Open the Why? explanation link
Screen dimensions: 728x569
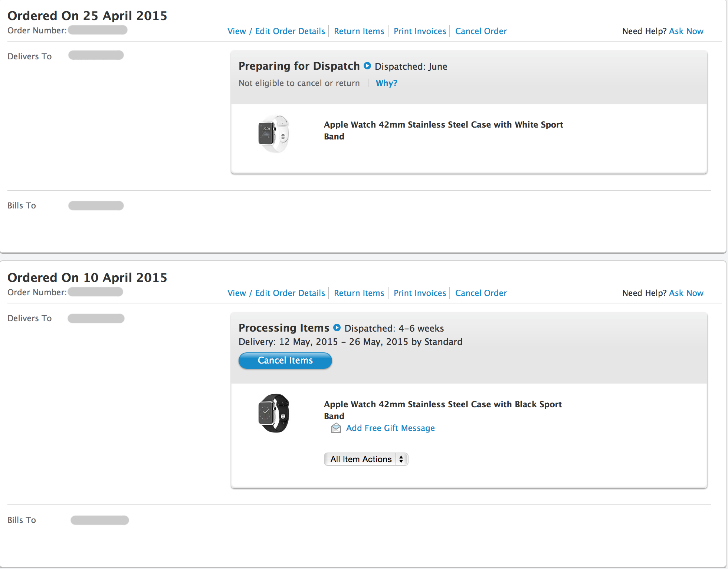(386, 83)
